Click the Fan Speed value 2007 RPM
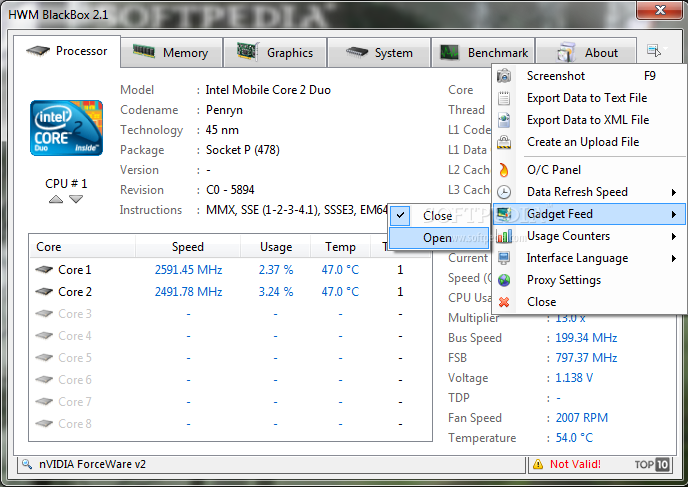This screenshot has width=688, height=487. click(582, 418)
